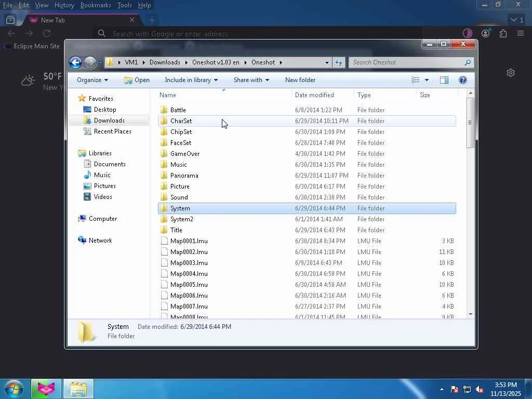Click the network tray icon
The height and width of the screenshot is (399, 532).
(467, 390)
